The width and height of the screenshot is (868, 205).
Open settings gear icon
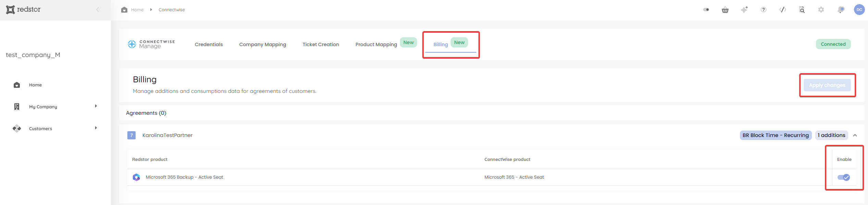[x=821, y=10]
